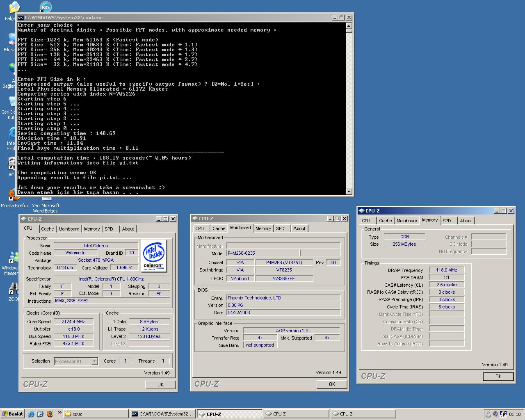
Task: Click the cmd.exe window title icon
Action: coord(21,18)
